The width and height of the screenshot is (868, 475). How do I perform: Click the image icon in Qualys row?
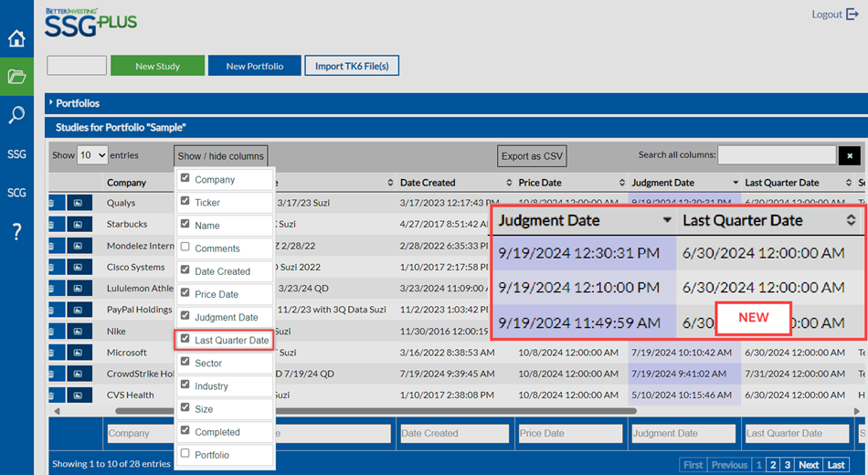click(x=79, y=203)
